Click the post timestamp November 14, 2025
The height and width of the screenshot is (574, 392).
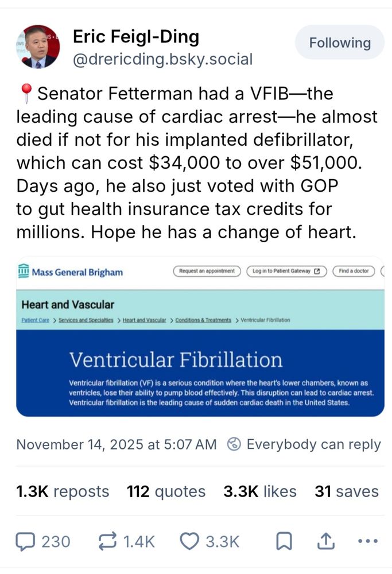pyautogui.click(x=117, y=444)
